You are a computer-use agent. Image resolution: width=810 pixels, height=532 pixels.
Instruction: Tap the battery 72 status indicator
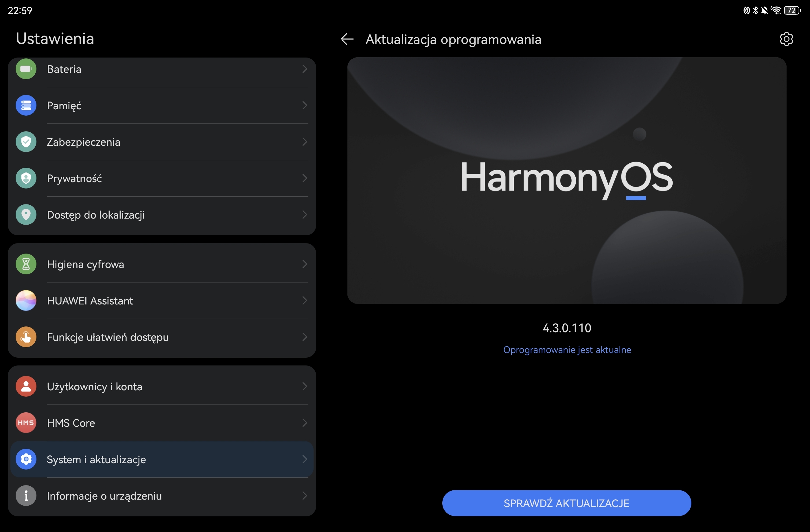(792, 10)
